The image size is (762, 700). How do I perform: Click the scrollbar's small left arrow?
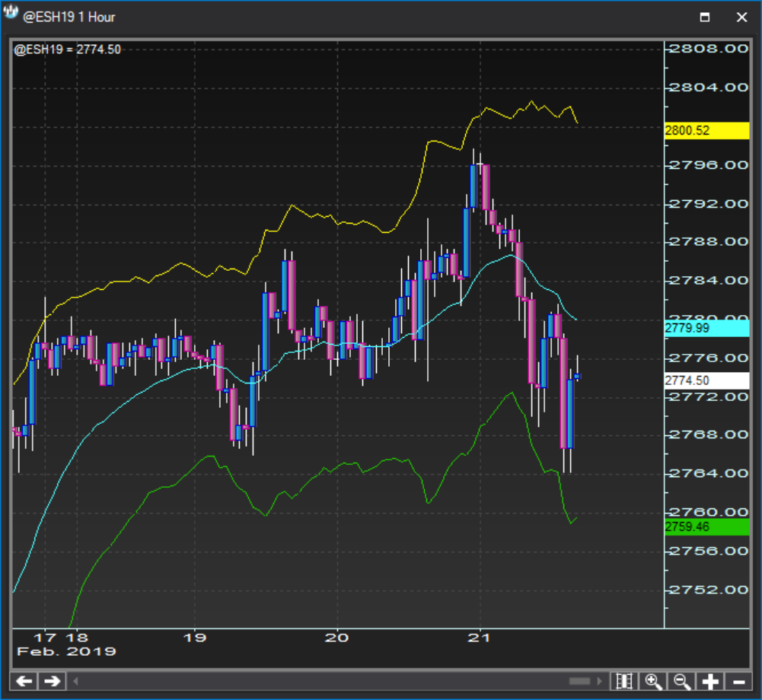click(76, 681)
